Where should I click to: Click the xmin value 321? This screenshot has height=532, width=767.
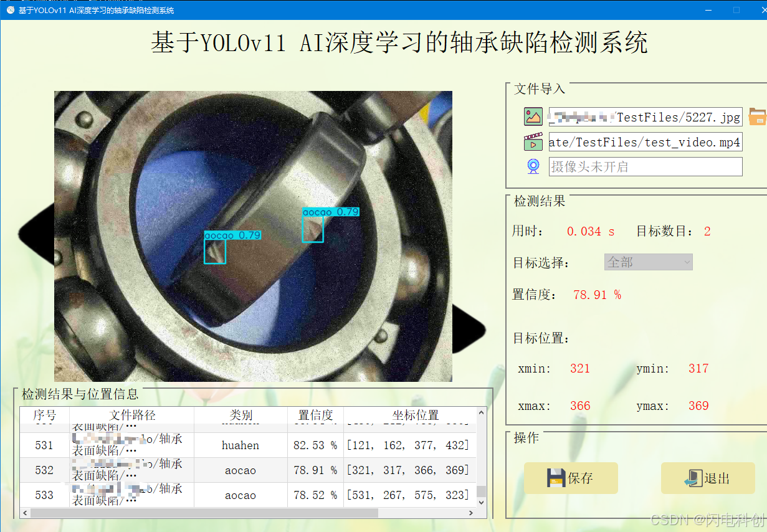[580, 368]
